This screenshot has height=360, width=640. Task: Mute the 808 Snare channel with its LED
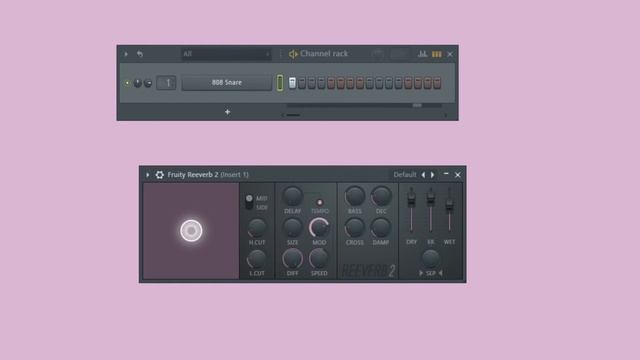pos(127,83)
